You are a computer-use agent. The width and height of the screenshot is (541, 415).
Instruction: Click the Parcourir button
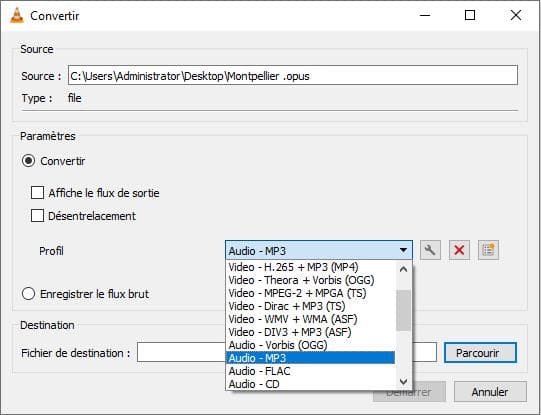click(x=480, y=353)
